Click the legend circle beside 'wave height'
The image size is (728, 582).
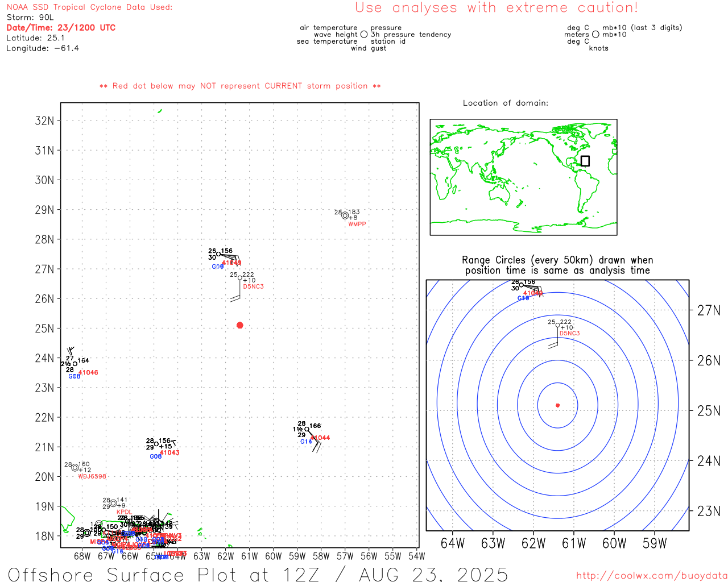364,35
